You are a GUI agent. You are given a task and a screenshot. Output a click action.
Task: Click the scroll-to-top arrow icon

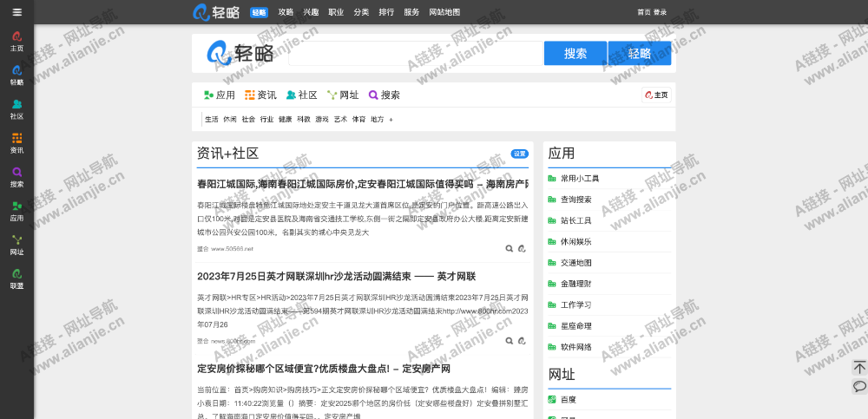pos(859,368)
